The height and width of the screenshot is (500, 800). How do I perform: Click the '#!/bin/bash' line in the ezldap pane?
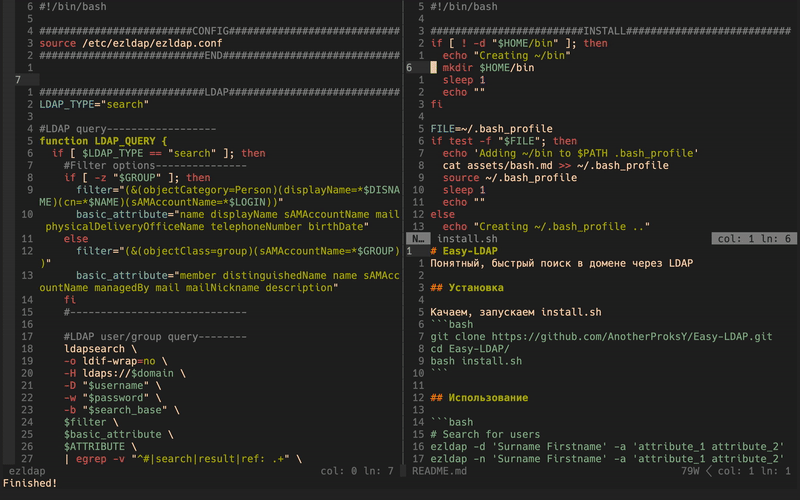73,7
